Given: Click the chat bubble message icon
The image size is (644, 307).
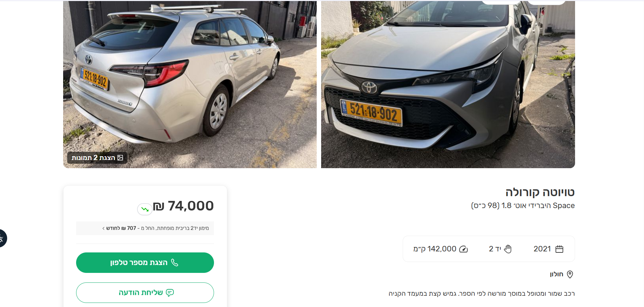Looking at the screenshot, I should (x=170, y=293).
